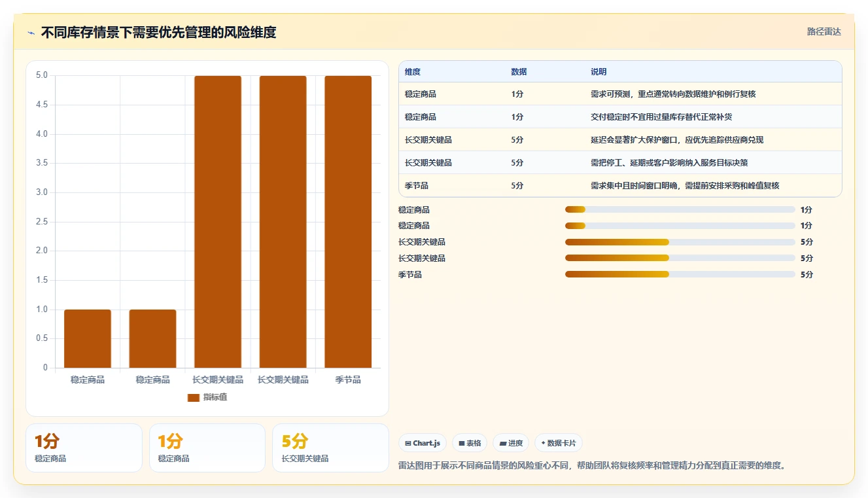Screen dimensions: 868x498
Task: Click the 3.0 y-axis tick label
Action: [41, 192]
